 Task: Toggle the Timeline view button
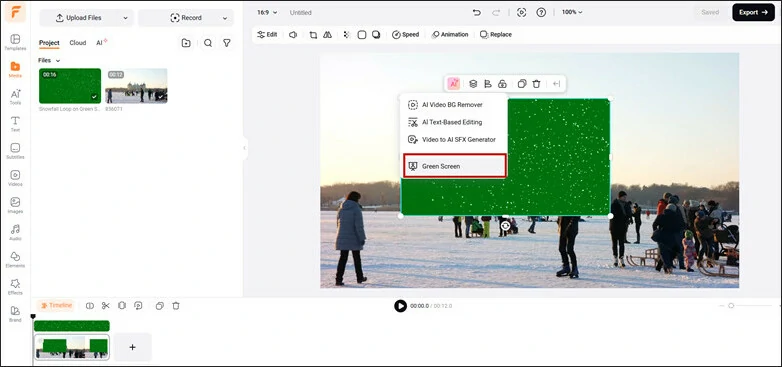(56, 305)
